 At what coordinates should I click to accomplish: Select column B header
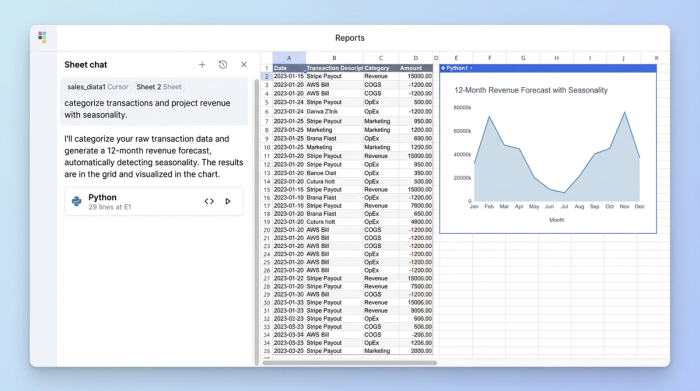click(x=334, y=58)
